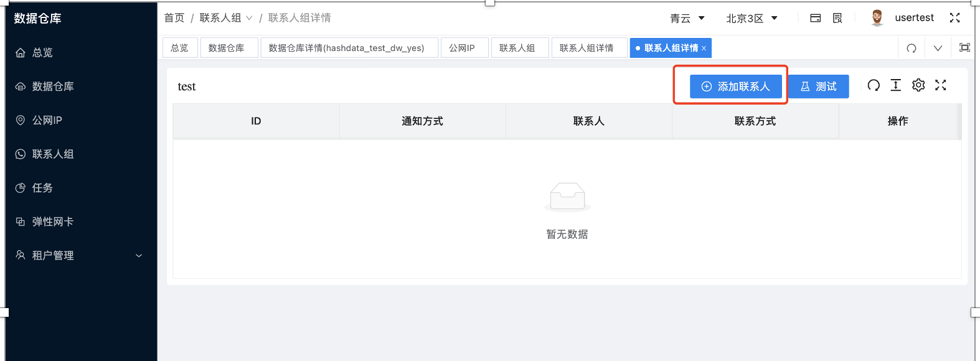Click the 联系方式 column header

[x=755, y=121]
